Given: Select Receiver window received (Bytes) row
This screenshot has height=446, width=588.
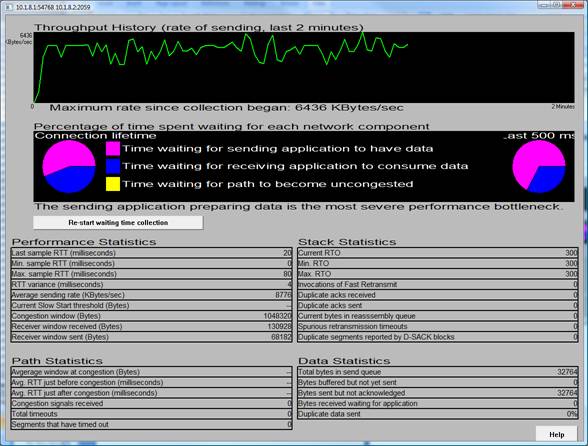Looking at the screenshot, I should click(x=152, y=326).
